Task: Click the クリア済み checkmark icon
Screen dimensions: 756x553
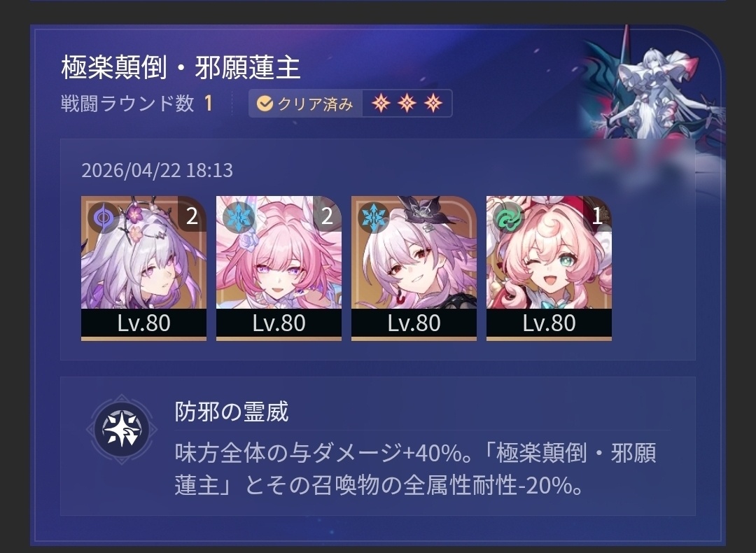Action: (265, 103)
